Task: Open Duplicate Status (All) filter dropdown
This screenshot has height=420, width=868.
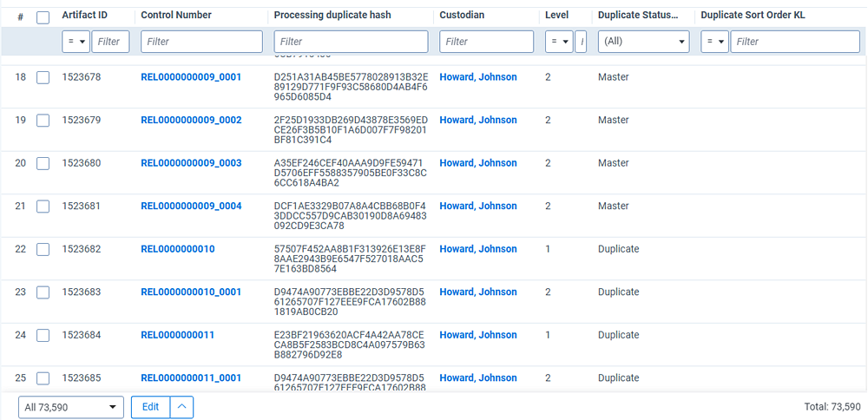Action: (x=643, y=42)
